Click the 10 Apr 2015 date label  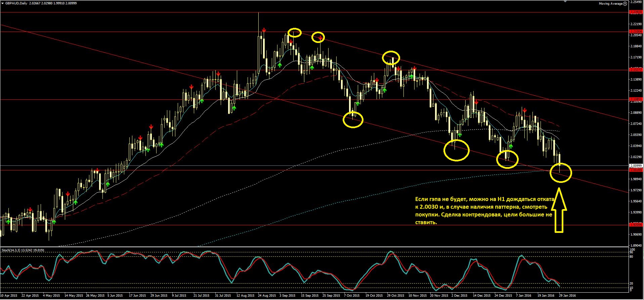[x=9, y=296]
